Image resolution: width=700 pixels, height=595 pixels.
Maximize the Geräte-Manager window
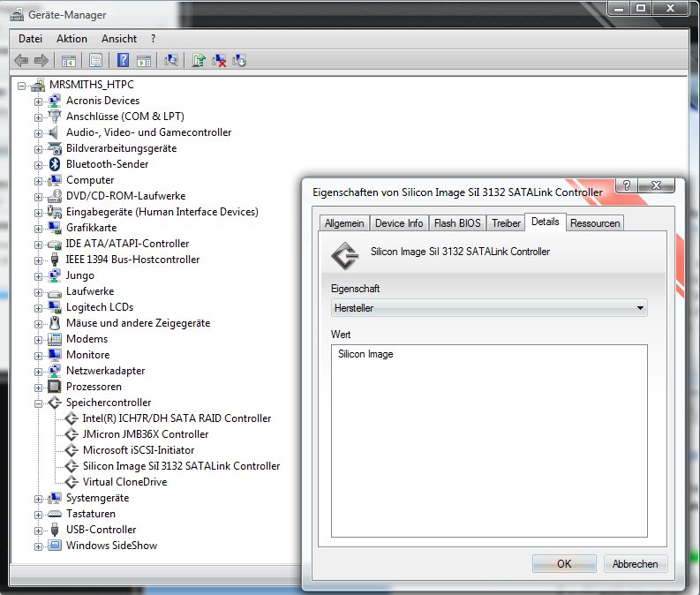tap(641, 8)
